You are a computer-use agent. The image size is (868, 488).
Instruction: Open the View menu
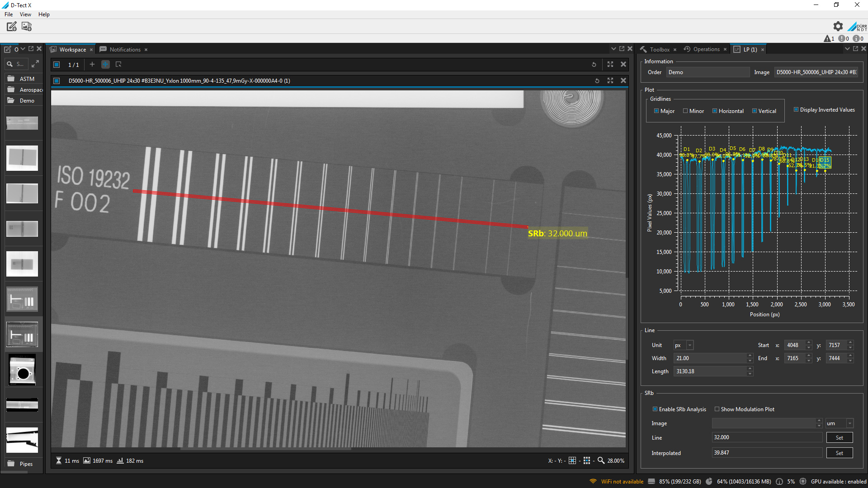(x=25, y=14)
